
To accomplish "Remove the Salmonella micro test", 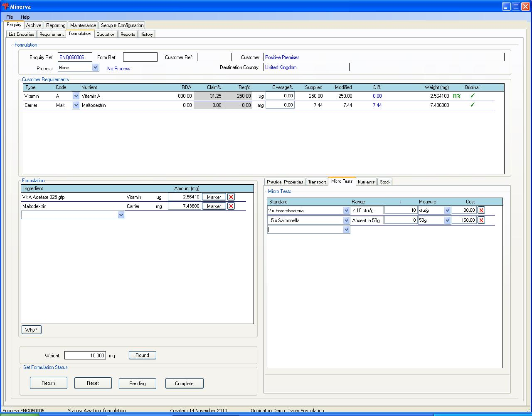I will pyautogui.click(x=481, y=220).
